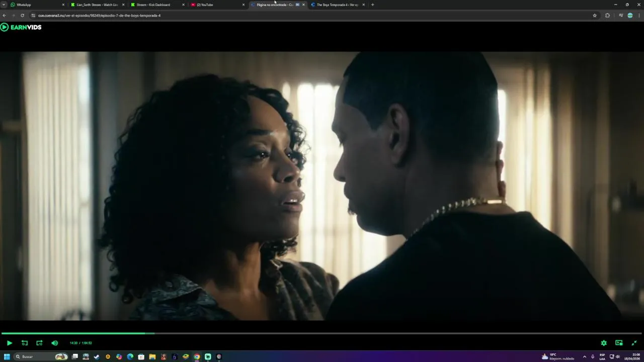
Task: Mute the video player volume
Action: [x=54, y=343]
